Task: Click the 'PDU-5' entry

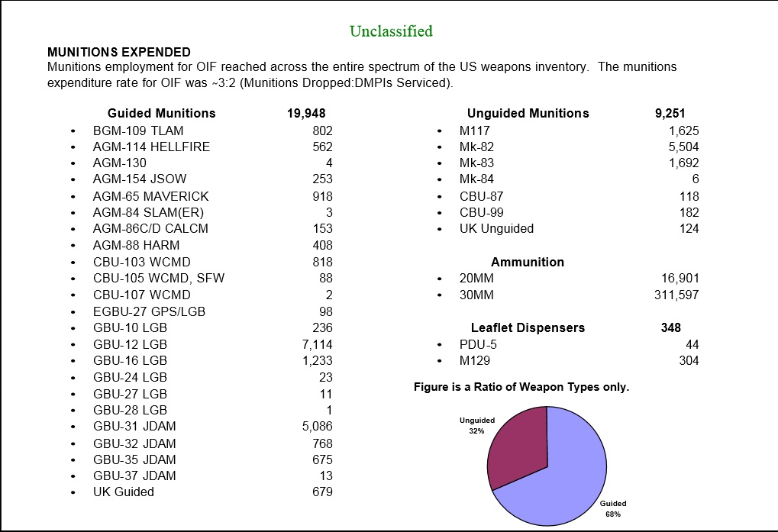Action: [478, 344]
